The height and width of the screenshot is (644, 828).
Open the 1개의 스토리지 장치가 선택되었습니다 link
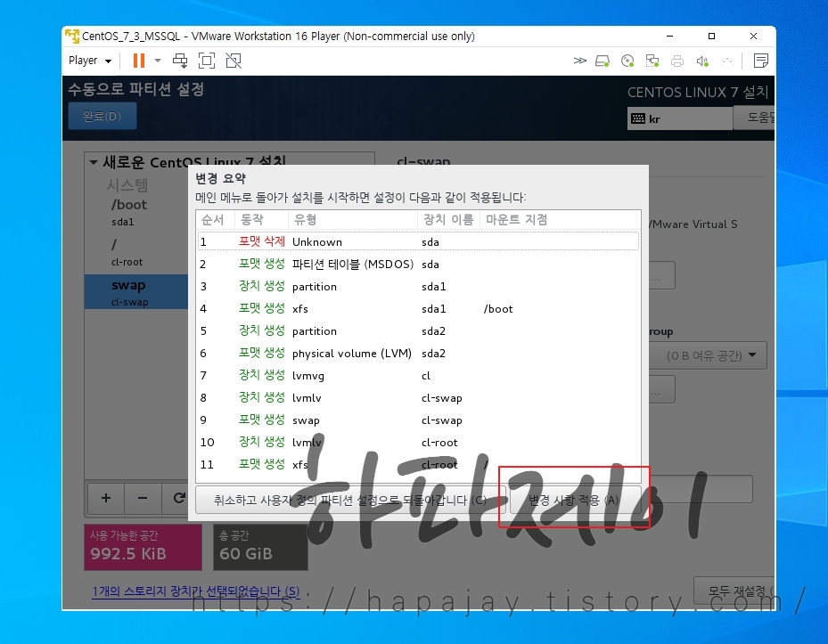(x=196, y=591)
